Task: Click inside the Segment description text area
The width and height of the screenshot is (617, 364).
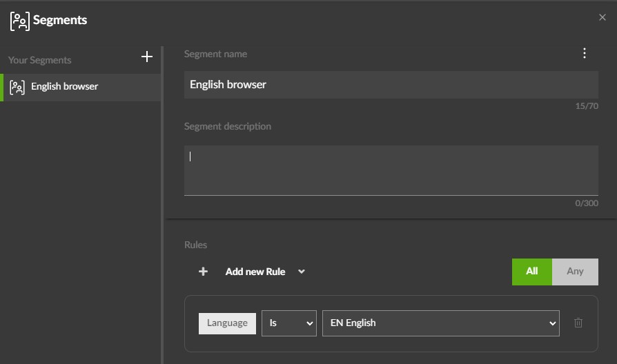Action: (391, 170)
